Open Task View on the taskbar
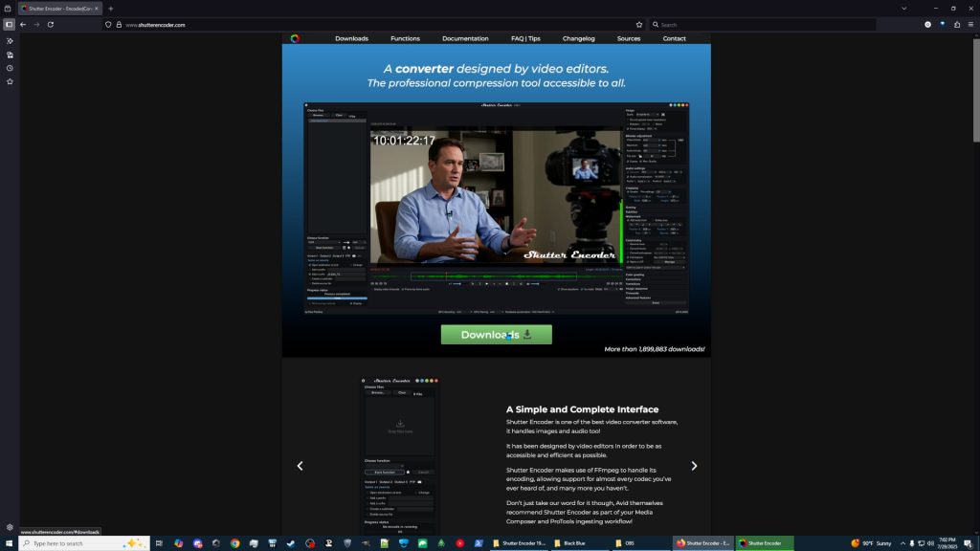The width and height of the screenshot is (980, 551). (x=159, y=543)
